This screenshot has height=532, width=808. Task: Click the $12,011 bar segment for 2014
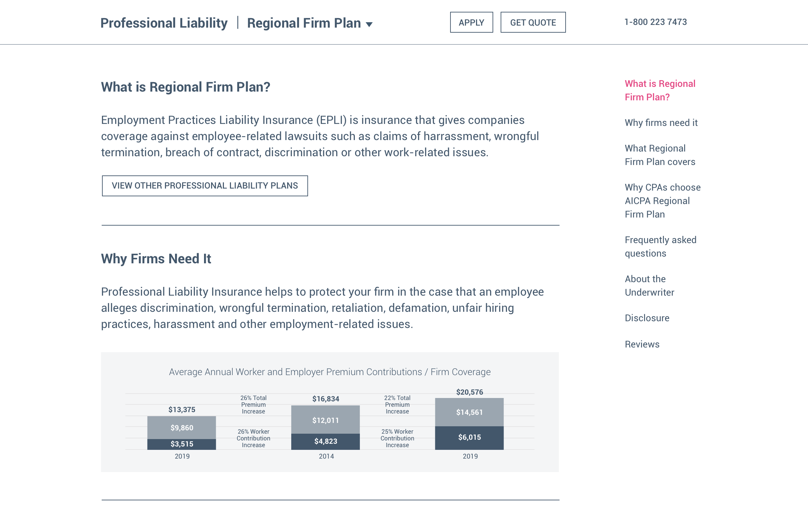[325, 420]
